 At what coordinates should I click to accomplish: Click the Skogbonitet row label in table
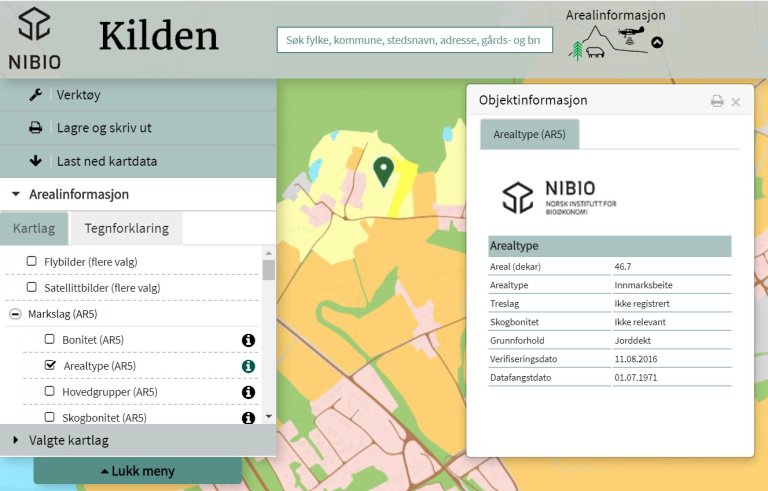pos(514,322)
